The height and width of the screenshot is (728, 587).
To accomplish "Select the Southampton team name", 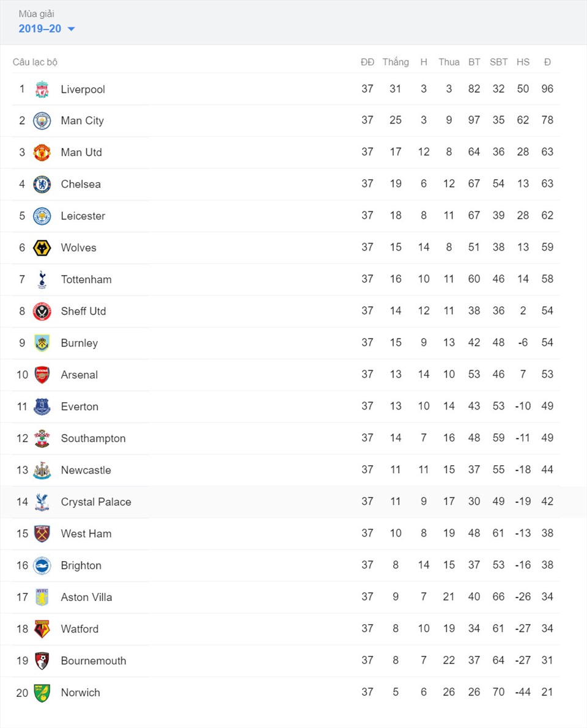I will click(94, 438).
